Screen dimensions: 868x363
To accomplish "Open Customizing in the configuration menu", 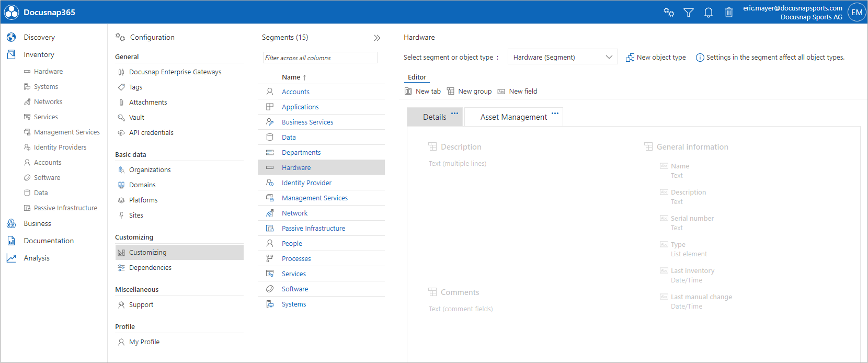I will [x=179, y=252].
